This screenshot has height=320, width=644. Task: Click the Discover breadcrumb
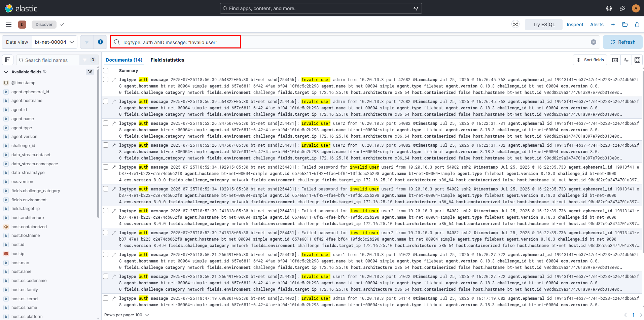click(44, 25)
